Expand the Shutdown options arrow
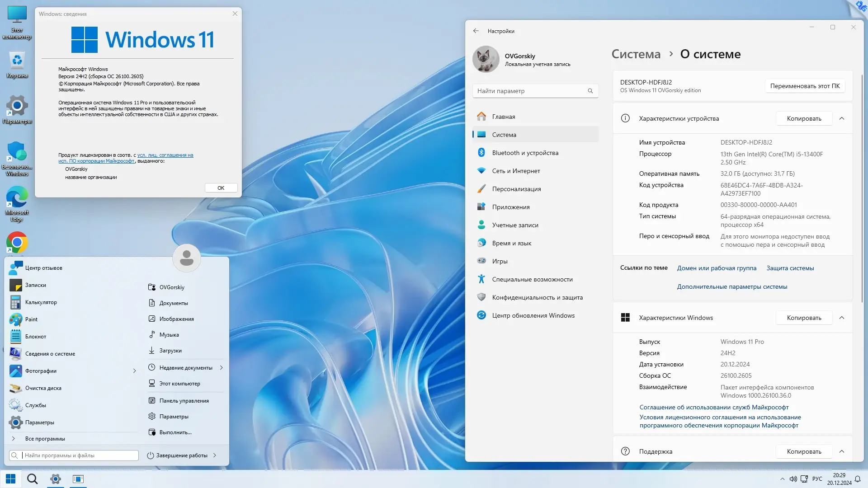 215,455
